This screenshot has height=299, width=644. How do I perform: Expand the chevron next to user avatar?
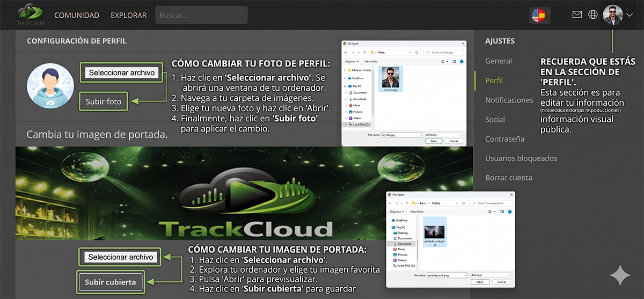(x=630, y=16)
